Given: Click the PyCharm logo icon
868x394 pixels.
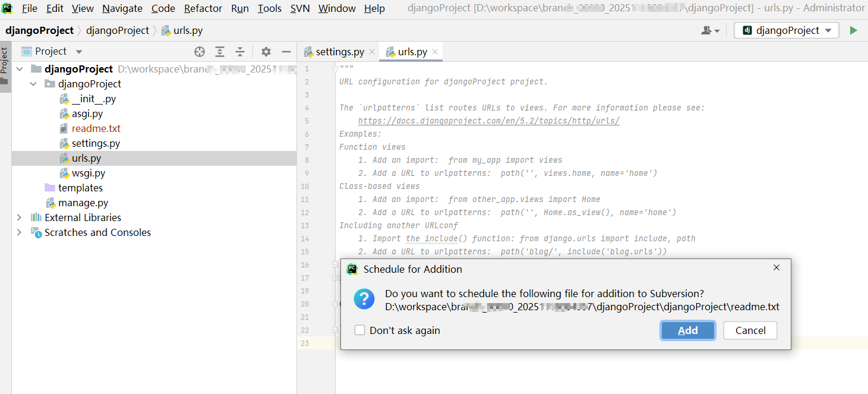Looking at the screenshot, I should click(8, 8).
